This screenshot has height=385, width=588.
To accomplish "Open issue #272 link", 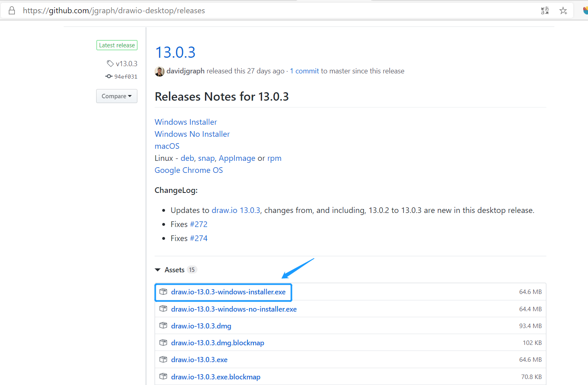I will 199,224.
